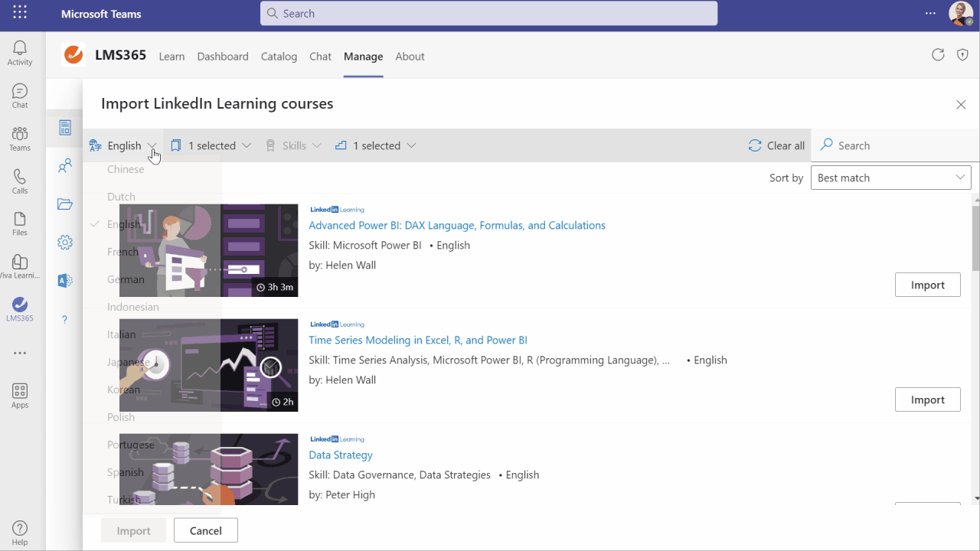Open the Sort by Best match dropdown
The height and width of the screenshot is (551, 980).
[x=890, y=178]
